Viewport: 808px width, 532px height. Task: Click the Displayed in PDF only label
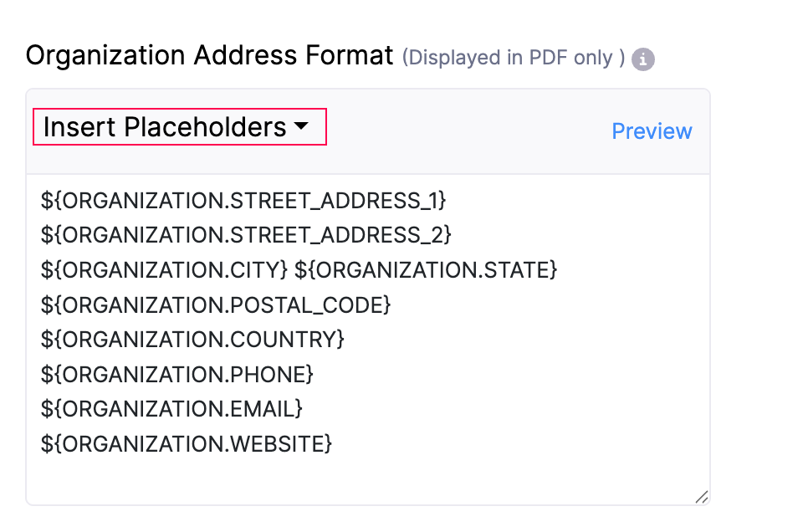(x=513, y=58)
